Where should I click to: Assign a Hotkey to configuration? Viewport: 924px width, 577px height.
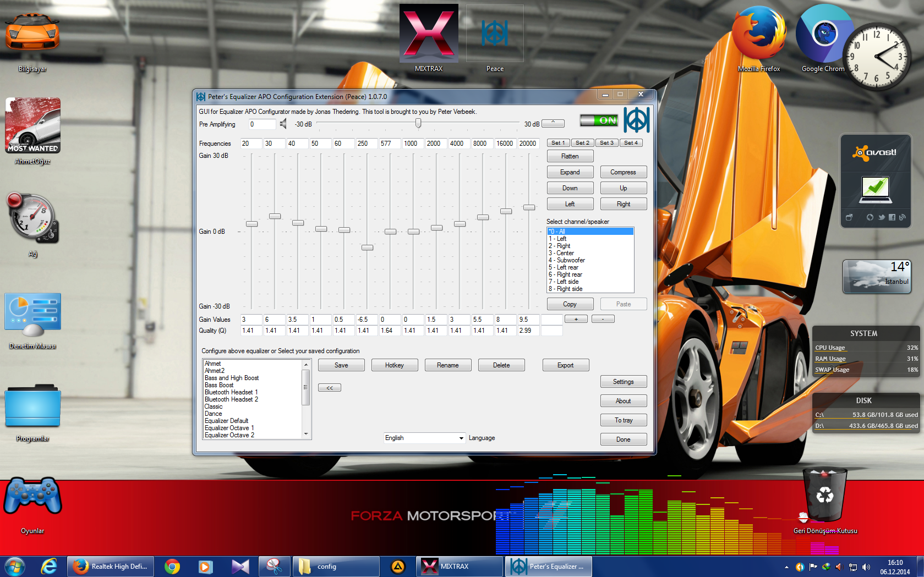coord(395,365)
